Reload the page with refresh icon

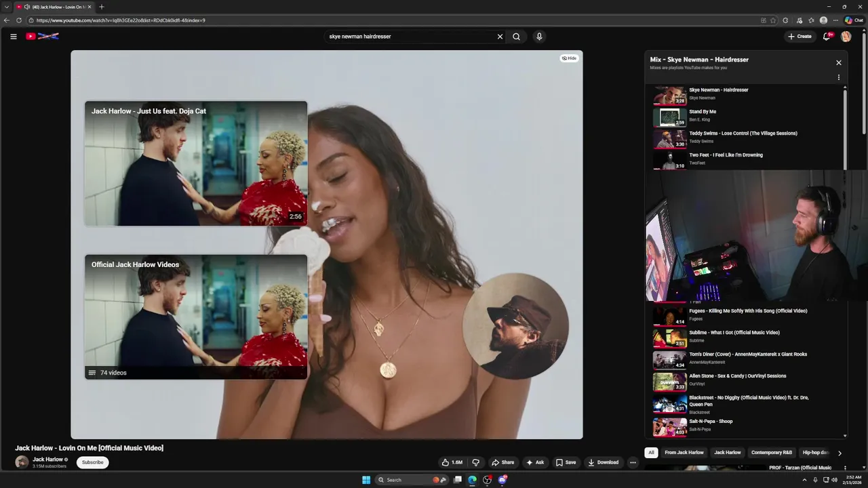pos(19,20)
